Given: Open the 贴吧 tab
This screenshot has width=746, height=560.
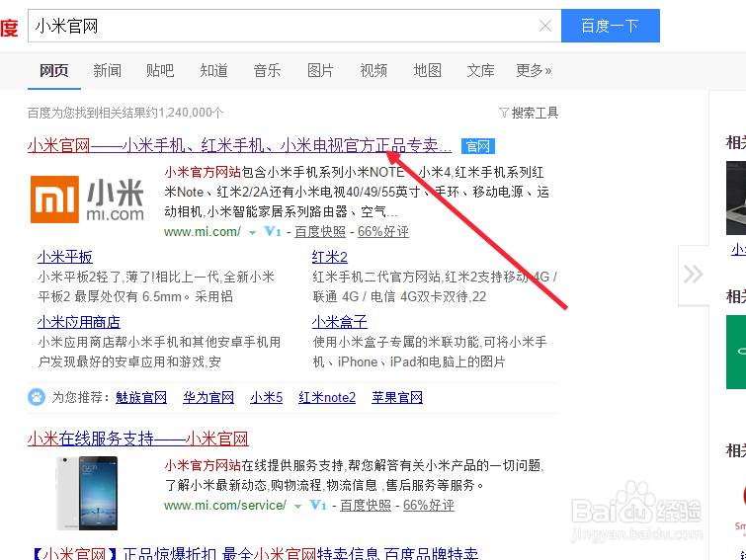Looking at the screenshot, I should 160,70.
